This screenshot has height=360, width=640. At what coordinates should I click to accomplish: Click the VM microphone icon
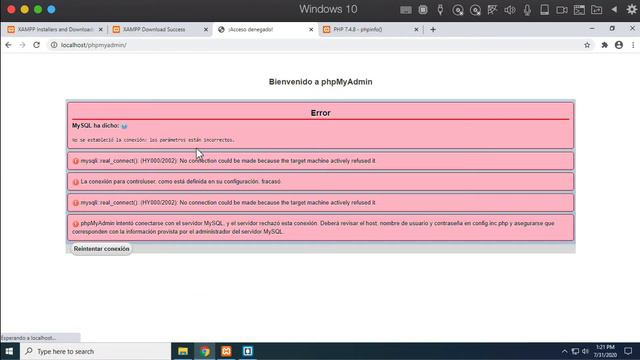527,10
